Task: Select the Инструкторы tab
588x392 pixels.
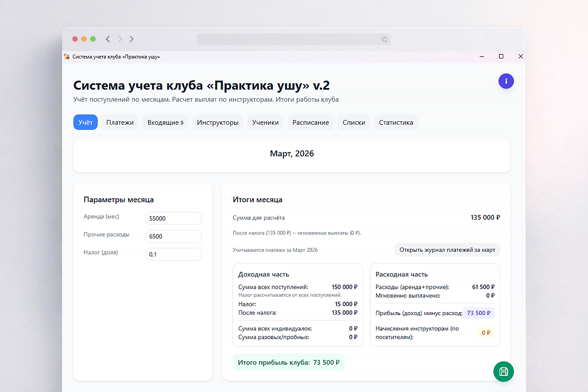Action: (218, 122)
